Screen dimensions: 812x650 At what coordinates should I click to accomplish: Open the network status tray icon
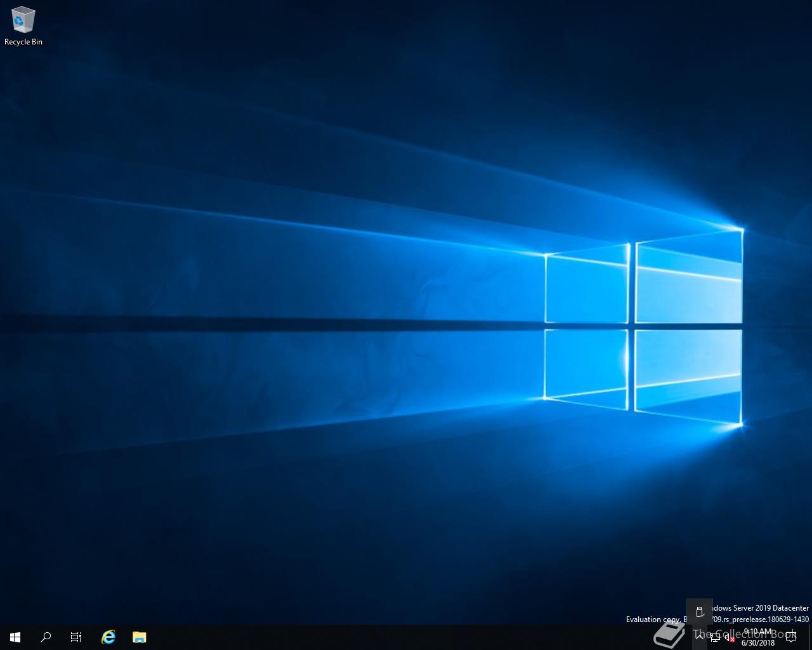point(715,637)
